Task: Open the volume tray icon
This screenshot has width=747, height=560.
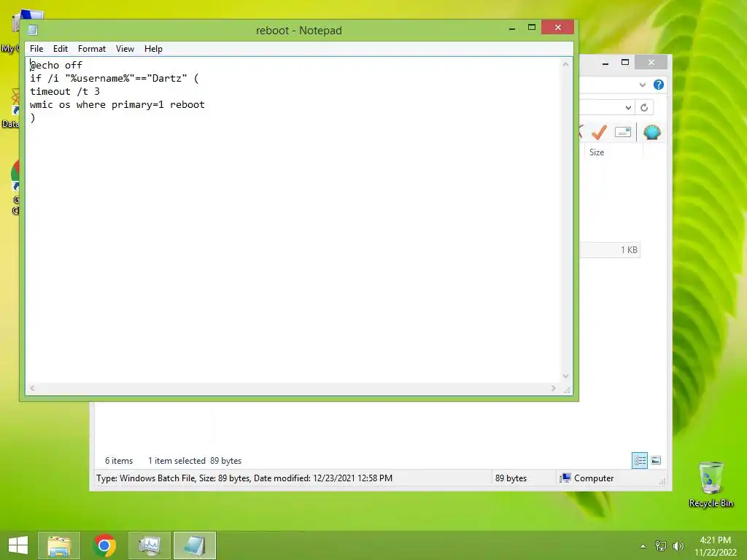Action: point(678,546)
